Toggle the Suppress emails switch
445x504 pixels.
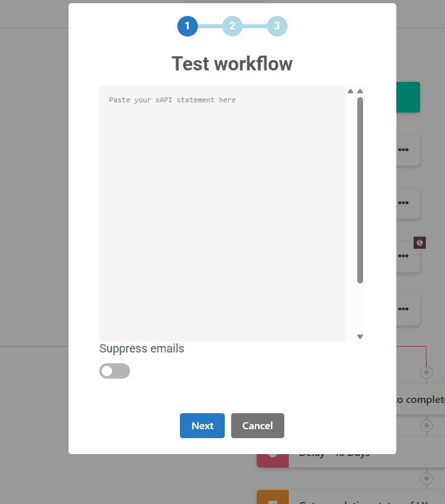(x=115, y=371)
